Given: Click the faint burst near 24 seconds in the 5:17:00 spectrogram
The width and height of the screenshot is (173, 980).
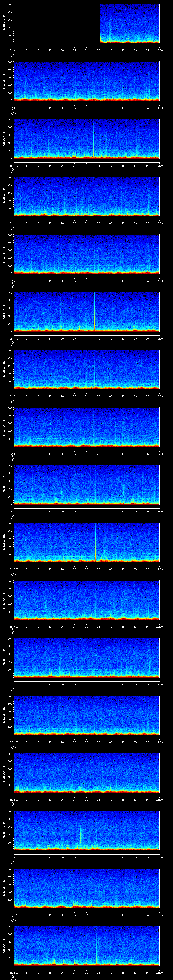Looking at the screenshot, I should [73, 484].
